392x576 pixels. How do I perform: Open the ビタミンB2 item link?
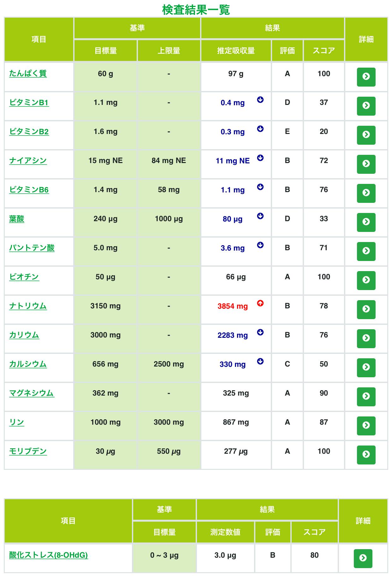[29, 132]
